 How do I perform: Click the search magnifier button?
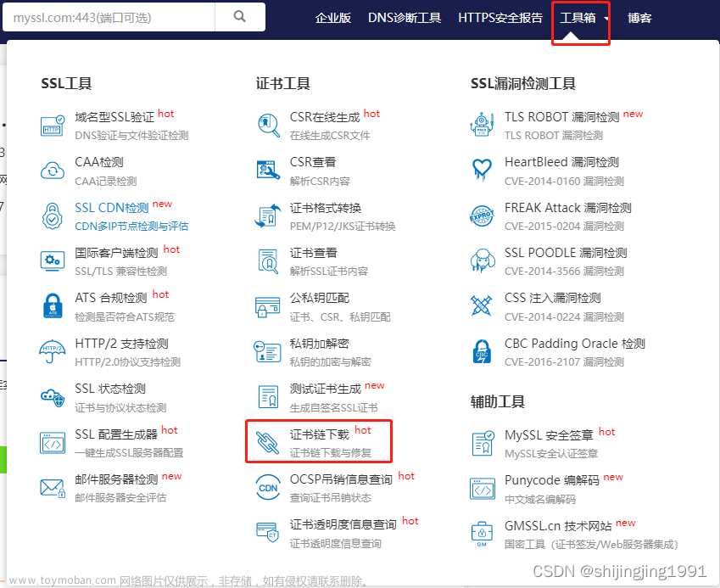pyautogui.click(x=240, y=17)
